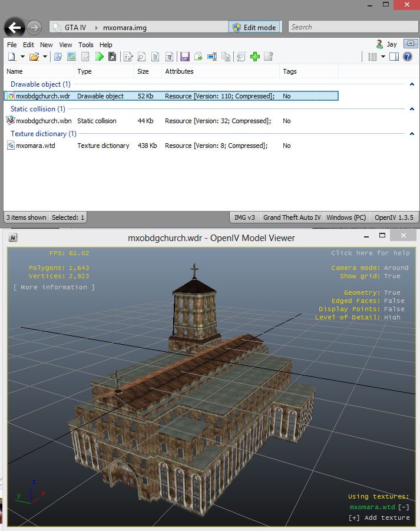The height and width of the screenshot is (531, 420).
Task: Collapse the Texture dictionary group
Action: pos(412,133)
